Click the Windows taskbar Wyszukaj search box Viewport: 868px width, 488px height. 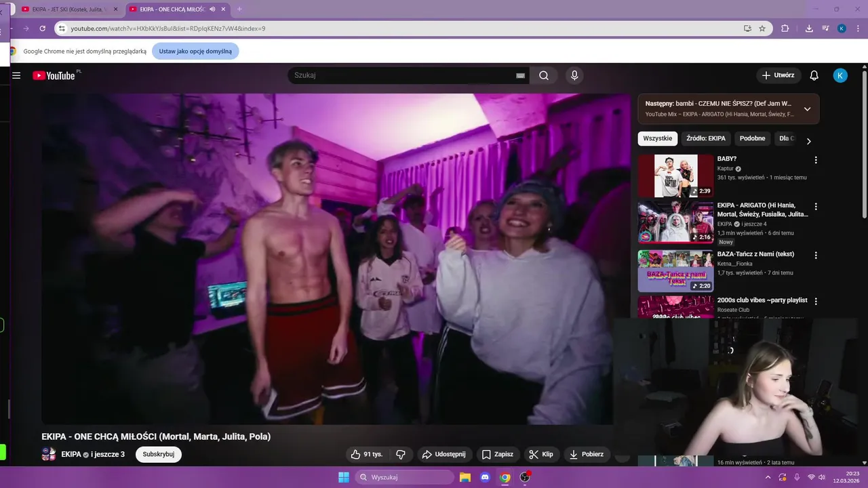coord(404,477)
